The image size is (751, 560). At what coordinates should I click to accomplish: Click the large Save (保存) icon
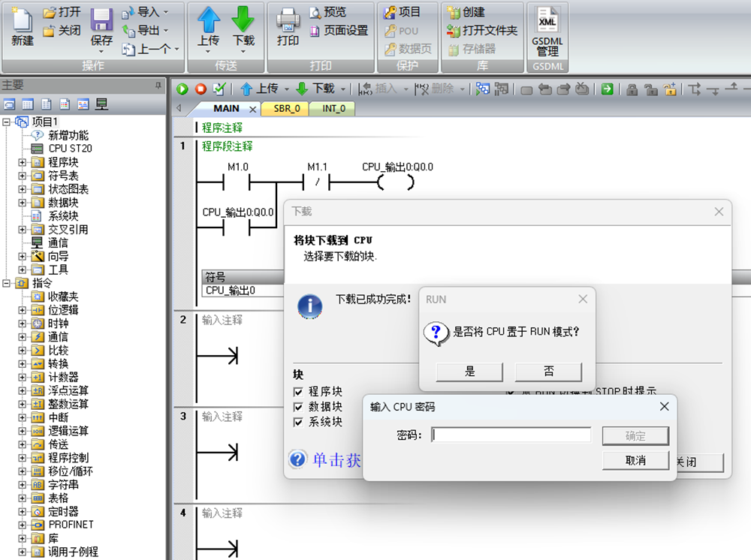click(101, 21)
